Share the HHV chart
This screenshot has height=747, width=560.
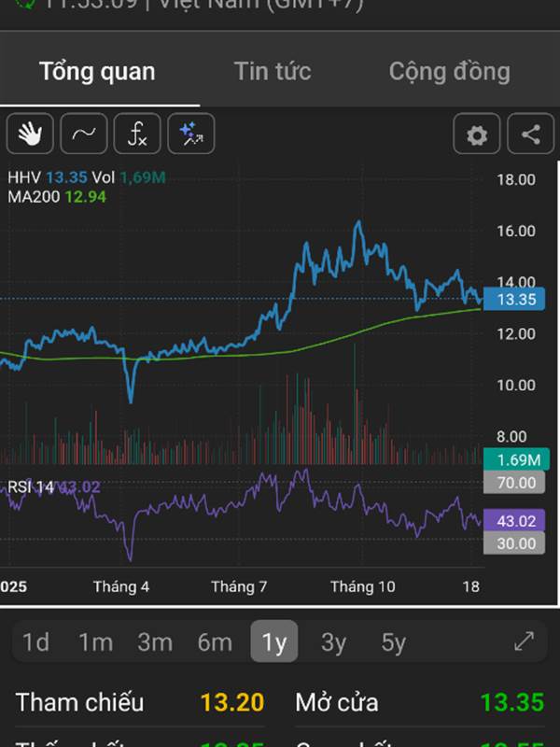click(x=530, y=135)
